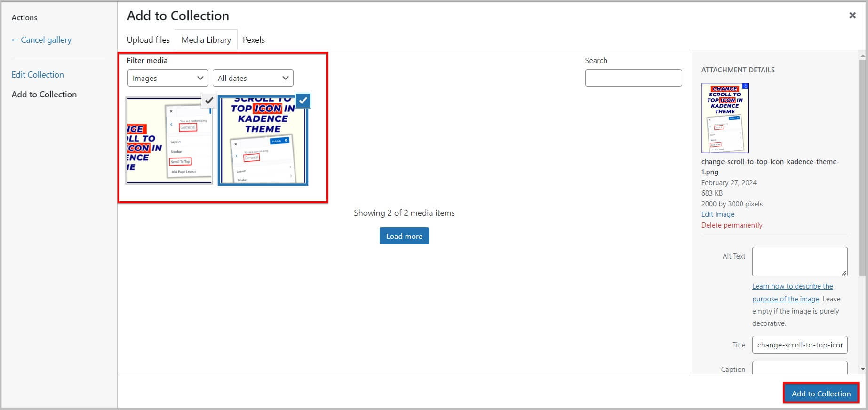Open Edit Collection in the sidebar

(x=38, y=75)
